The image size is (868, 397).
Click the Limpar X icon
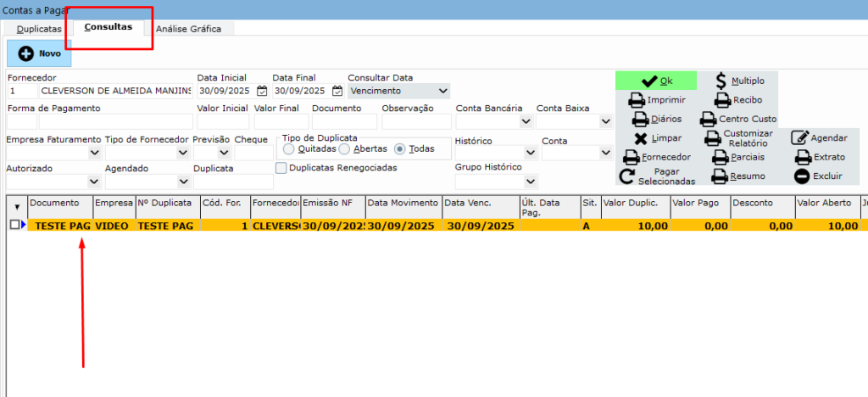coord(641,138)
